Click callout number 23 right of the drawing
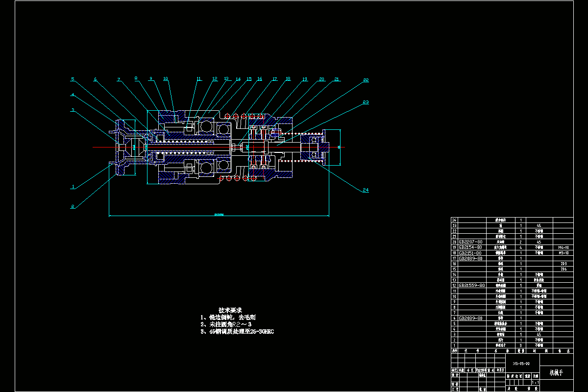Screen dimensions: 588x392 [366, 102]
